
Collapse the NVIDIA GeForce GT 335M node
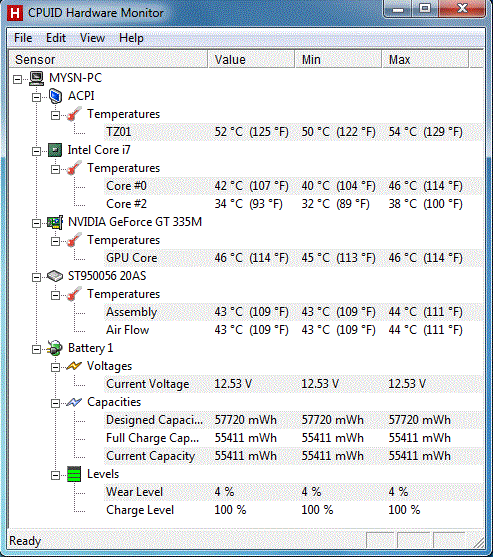36,223
